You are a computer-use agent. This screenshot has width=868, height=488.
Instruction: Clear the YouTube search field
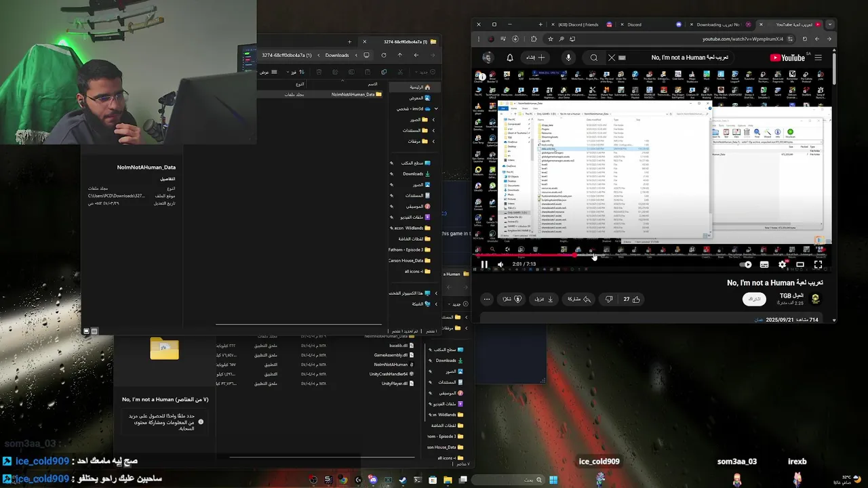612,58
